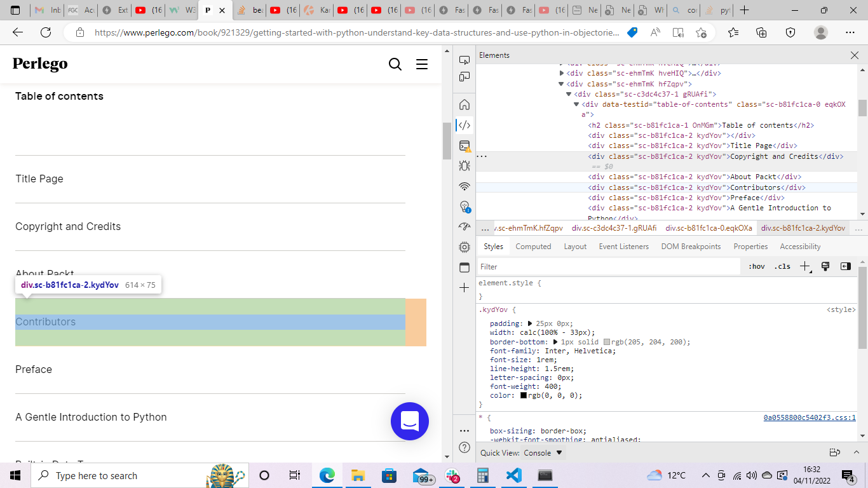
Task: Toggle computed styles sidebar pane
Action: click(845, 266)
